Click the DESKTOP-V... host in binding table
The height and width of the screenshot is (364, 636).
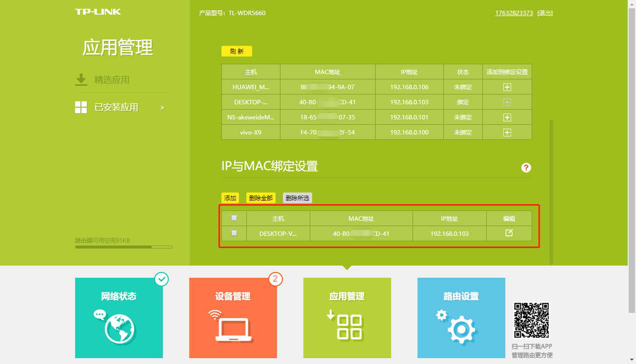click(278, 234)
